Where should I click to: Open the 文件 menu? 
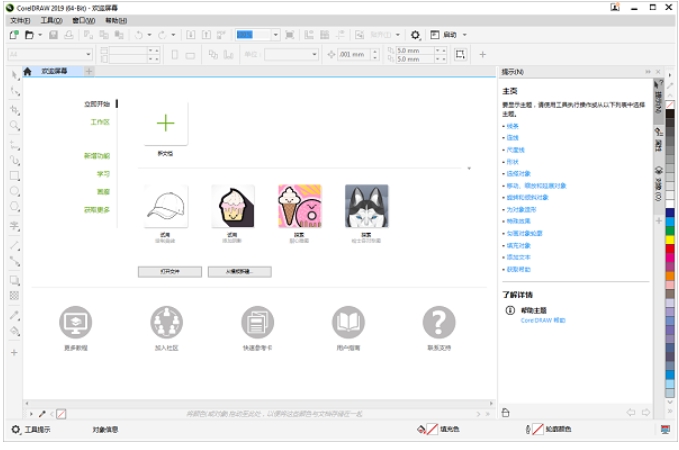(x=20, y=20)
